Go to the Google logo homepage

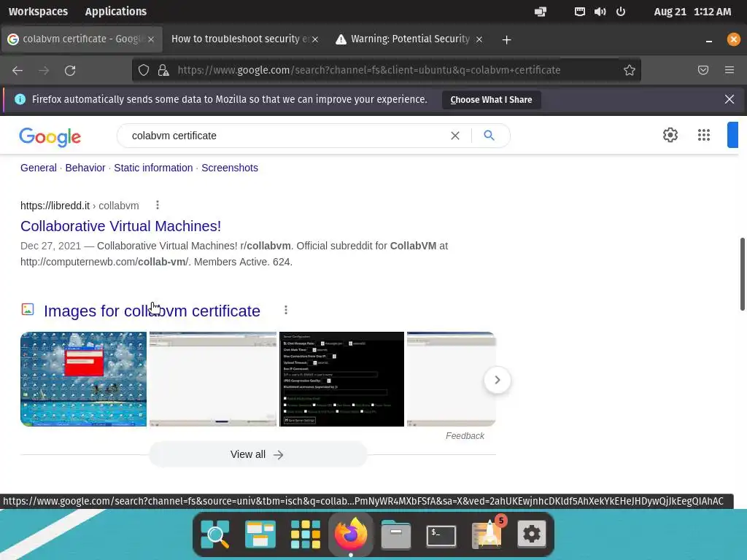coord(50,136)
